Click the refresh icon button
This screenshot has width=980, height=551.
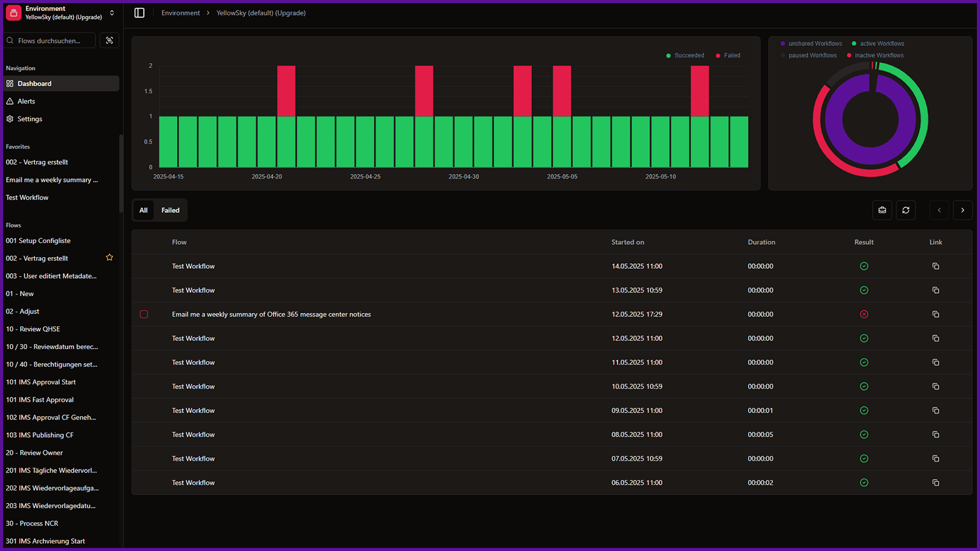(x=906, y=210)
